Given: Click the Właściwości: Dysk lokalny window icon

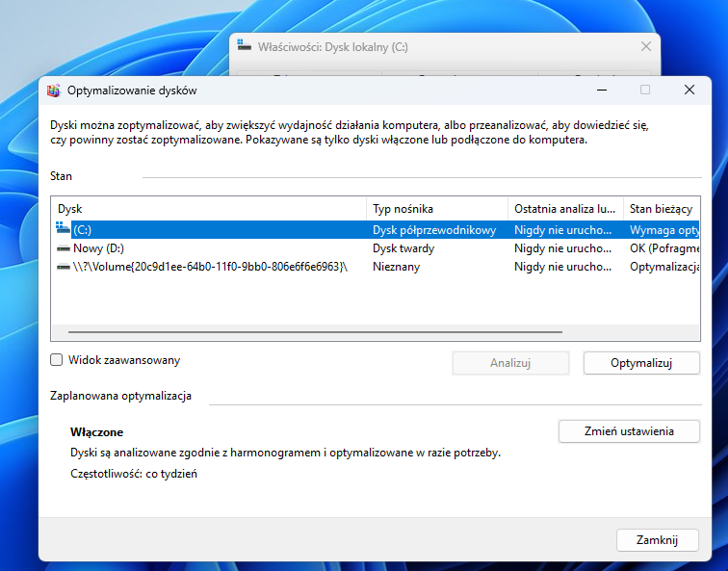Looking at the screenshot, I should [245, 46].
